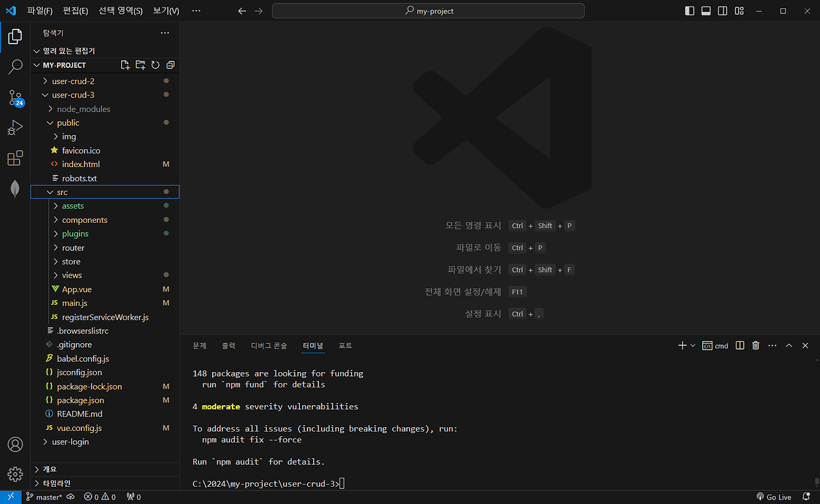The width and height of the screenshot is (820, 504).
Task: Toggle the primary side bar layout icon
Action: 689,11
